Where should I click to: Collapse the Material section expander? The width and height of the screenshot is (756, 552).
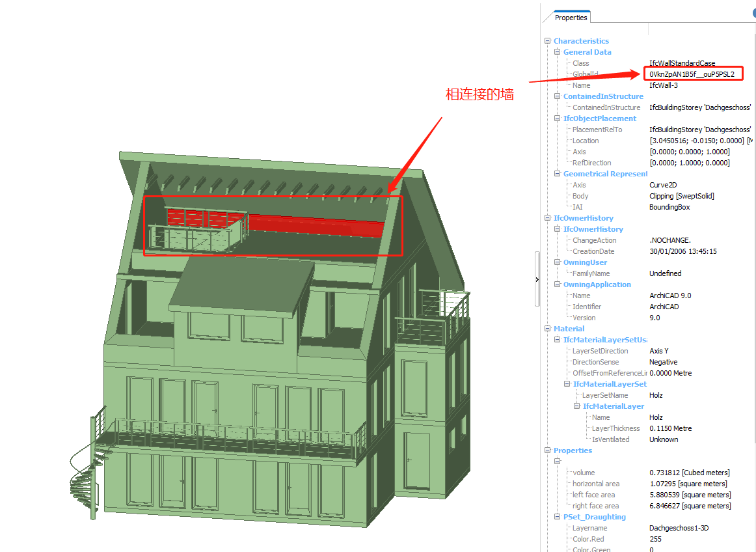click(548, 329)
